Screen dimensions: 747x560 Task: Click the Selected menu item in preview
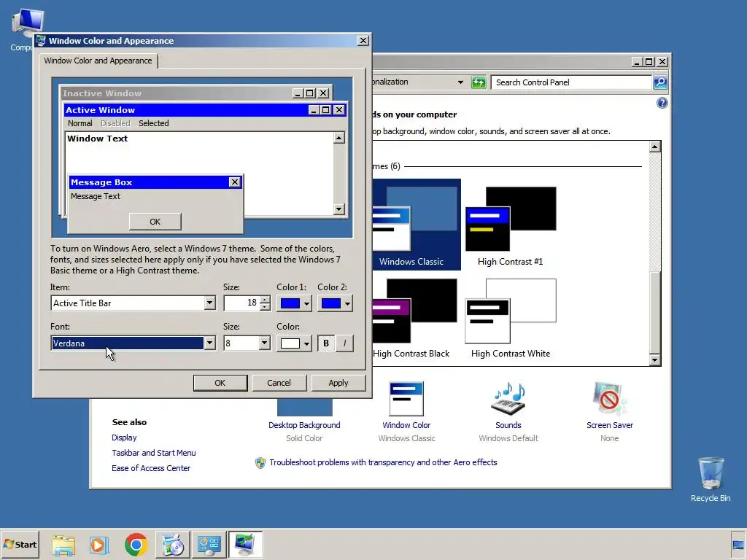tap(153, 123)
